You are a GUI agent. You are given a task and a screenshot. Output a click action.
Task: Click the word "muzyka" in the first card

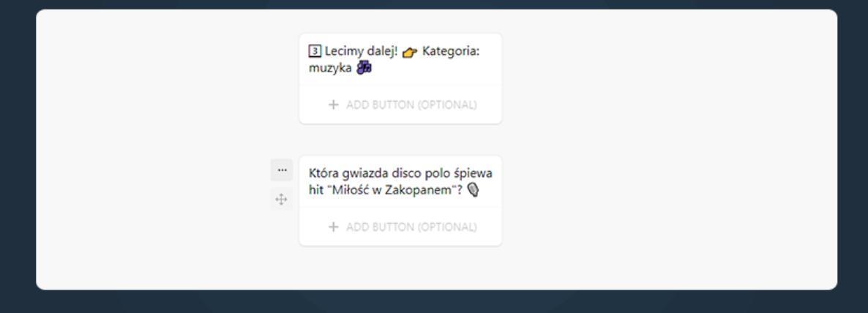point(331,68)
